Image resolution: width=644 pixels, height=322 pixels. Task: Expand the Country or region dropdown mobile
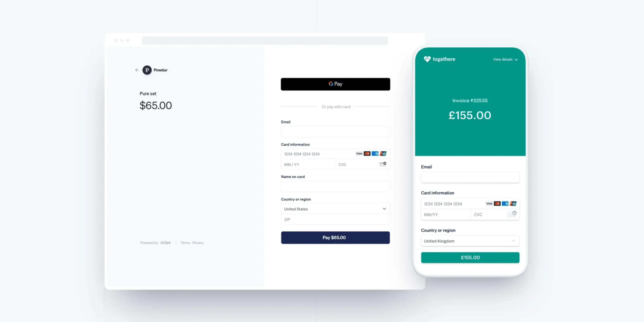coord(470,241)
